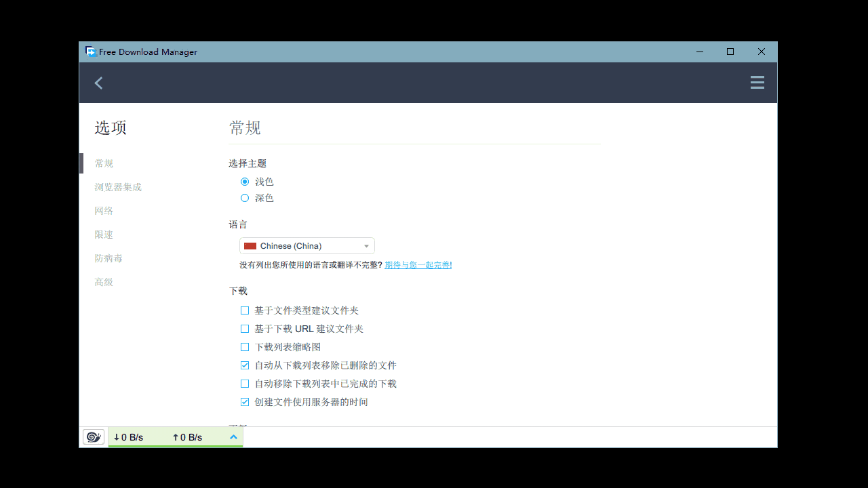This screenshot has height=488, width=868.
Task: Click the language dropdown arrow
Action: (x=366, y=245)
